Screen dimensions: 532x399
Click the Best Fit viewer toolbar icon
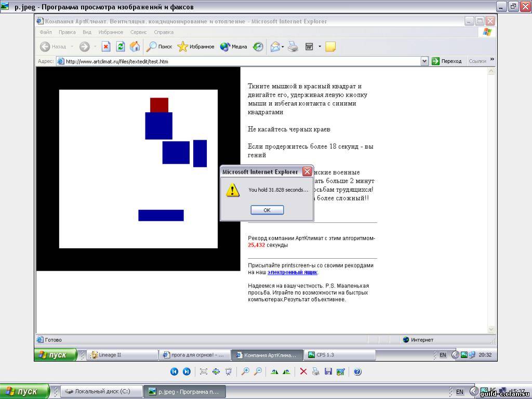pos(204,371)
